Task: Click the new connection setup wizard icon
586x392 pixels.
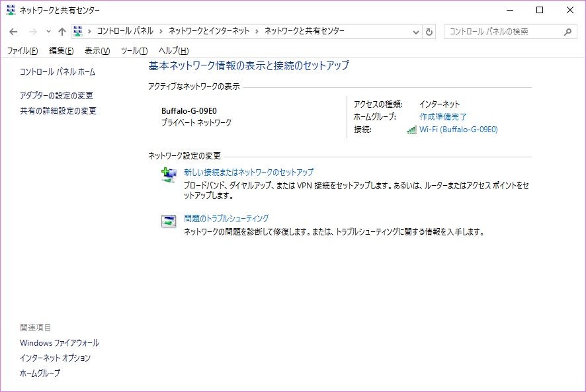Action: coord(169,175)
